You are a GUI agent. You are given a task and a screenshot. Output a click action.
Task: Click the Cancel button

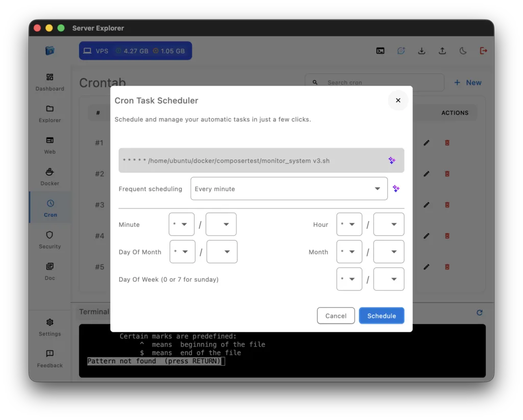click(x=336, y=316)
